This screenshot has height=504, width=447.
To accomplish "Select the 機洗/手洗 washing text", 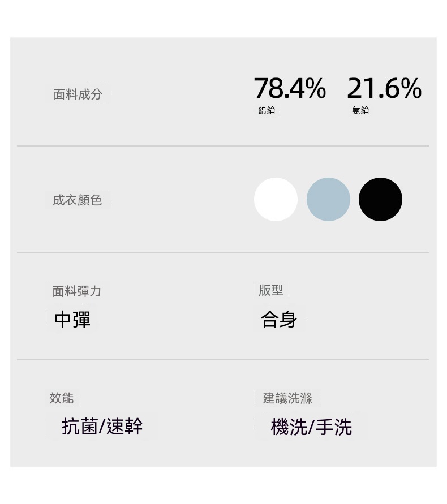I will pos(311,427).
